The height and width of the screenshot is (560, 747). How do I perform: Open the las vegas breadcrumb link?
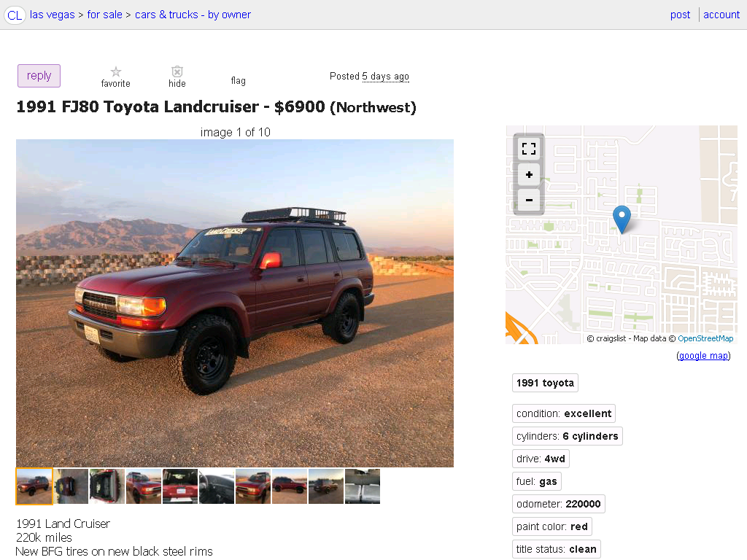pos(53,15)
